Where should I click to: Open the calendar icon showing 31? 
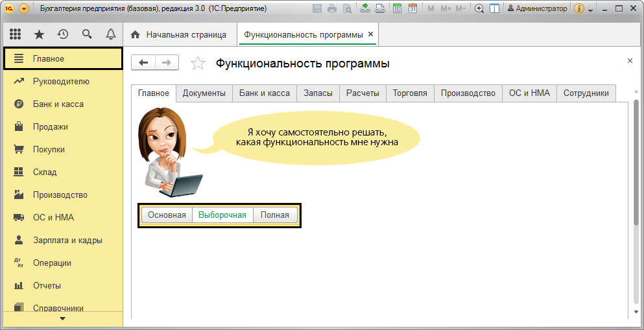click(x=412, y=8)
